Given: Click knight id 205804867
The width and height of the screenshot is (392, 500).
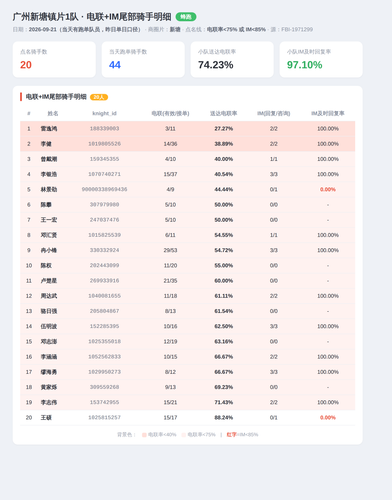Looking at the screenshot, I should point(104,311).
